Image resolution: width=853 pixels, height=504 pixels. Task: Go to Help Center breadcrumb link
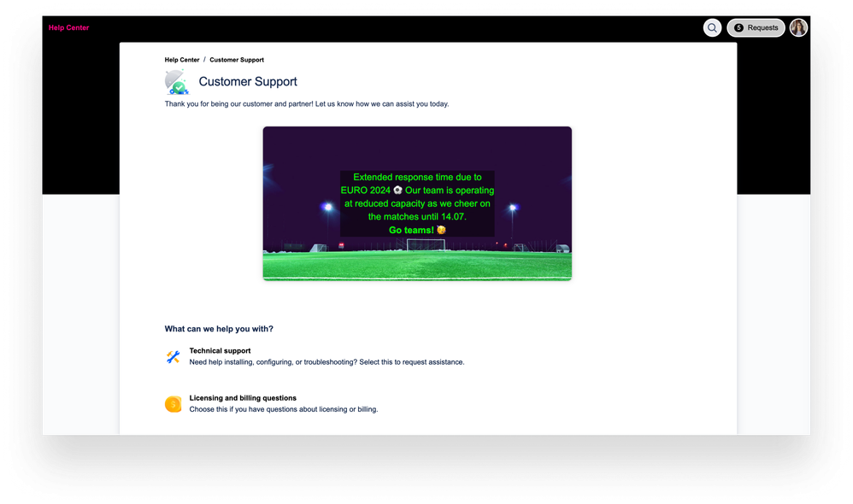point(182,60)
